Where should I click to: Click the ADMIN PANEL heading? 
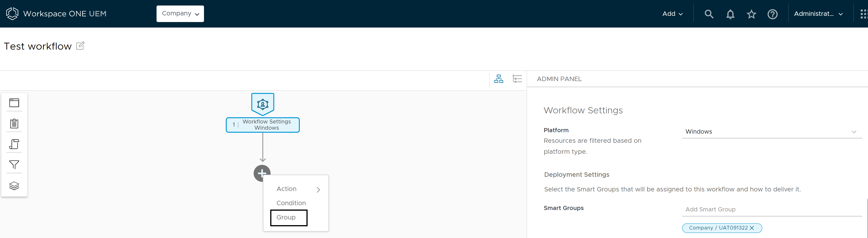tap(559, 79)
